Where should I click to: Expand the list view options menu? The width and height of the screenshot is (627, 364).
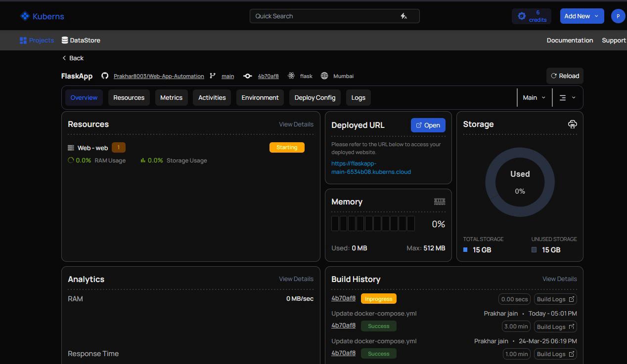click(x=567, y=98)
